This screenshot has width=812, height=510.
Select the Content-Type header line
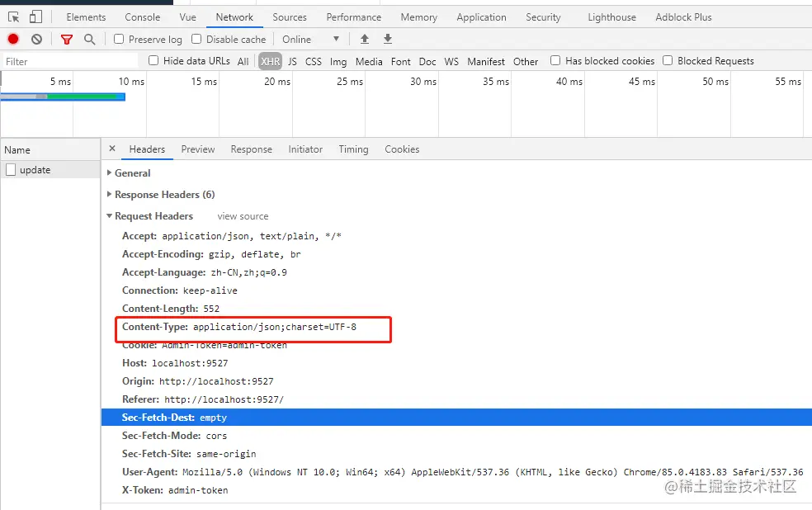[x=239, y=327]
